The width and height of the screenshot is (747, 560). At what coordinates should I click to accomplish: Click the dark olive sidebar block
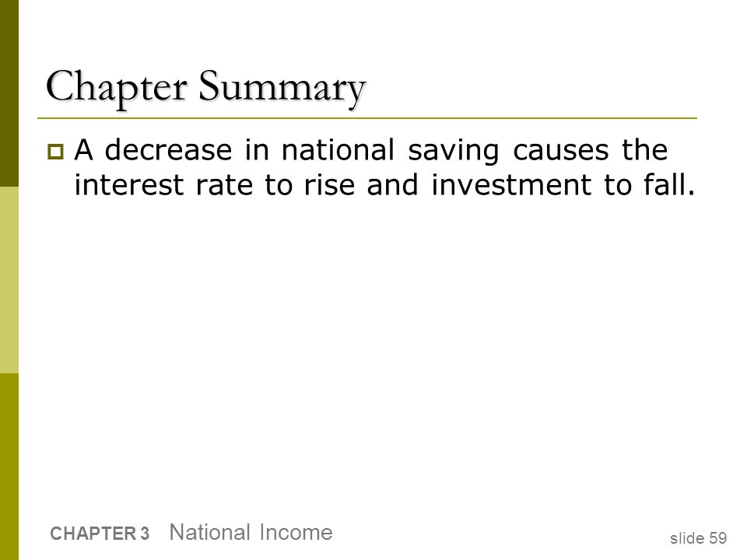[9, 93]
